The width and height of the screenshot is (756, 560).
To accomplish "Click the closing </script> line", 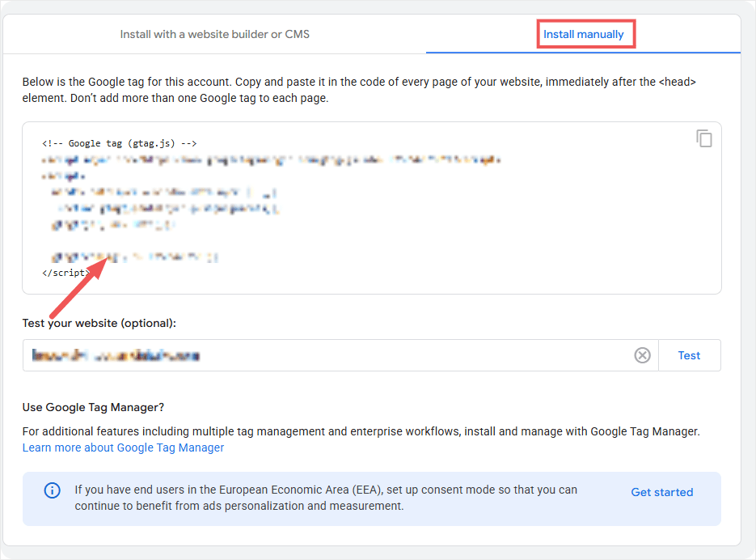I will tap(66, 273).
